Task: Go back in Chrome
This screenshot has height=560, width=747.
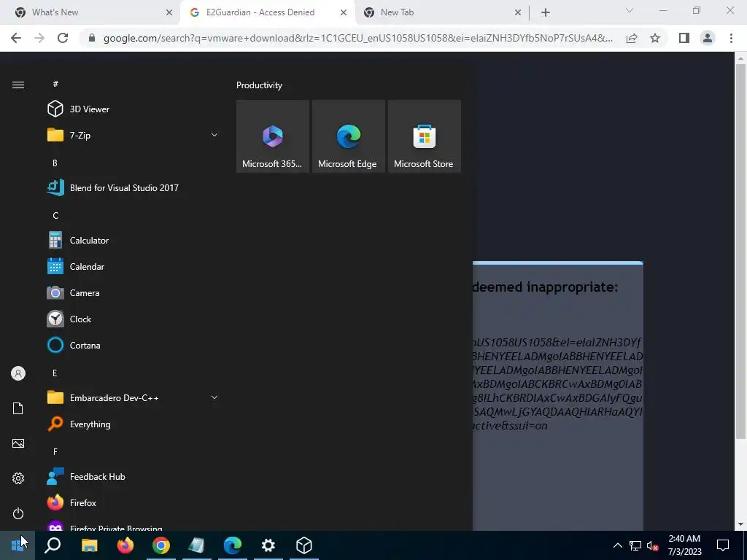Action: pos(16,38)
